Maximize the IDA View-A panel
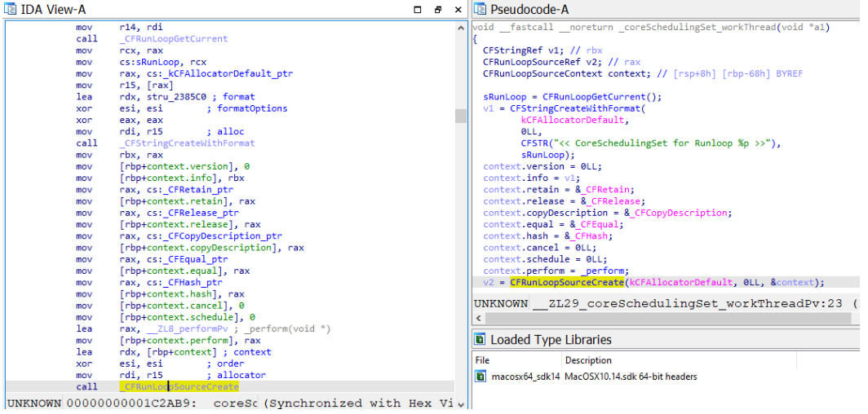Viewport: 868px width, 414px height. coord(418,10)
